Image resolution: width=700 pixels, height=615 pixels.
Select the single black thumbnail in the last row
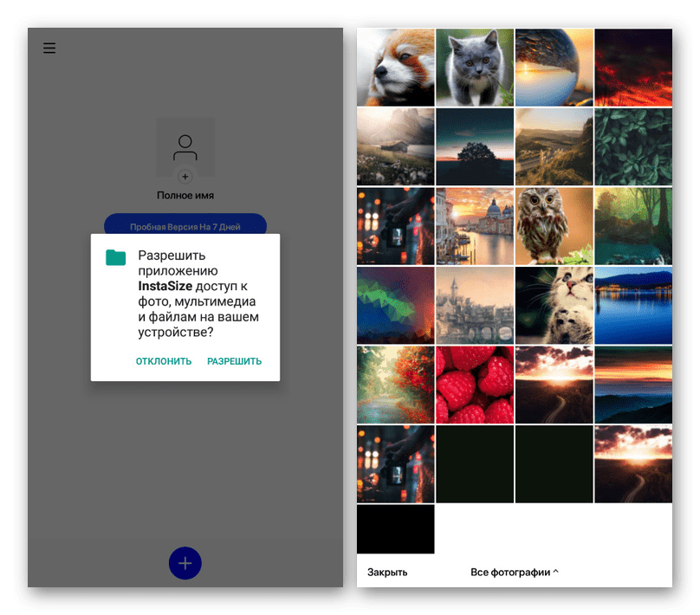point(396,529)
